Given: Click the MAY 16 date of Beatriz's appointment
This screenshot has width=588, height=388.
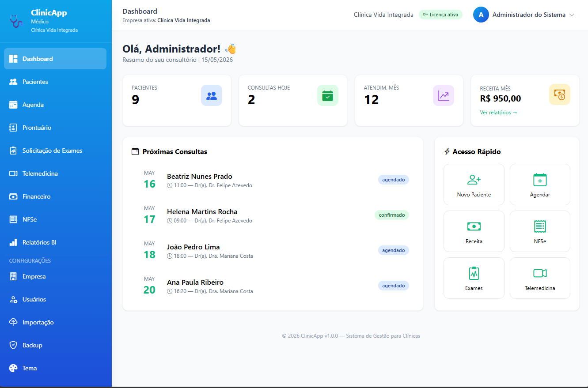Looking at the screenshot, I should click(149, 180).
